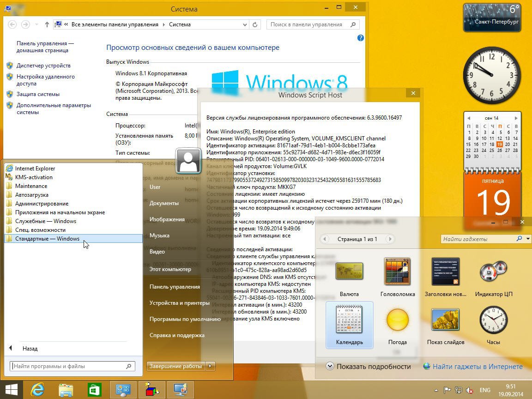Screen dimensions: 532x399
Task: Click the help question mark icon
Action: pyautogui.click(x=360, y=38)
